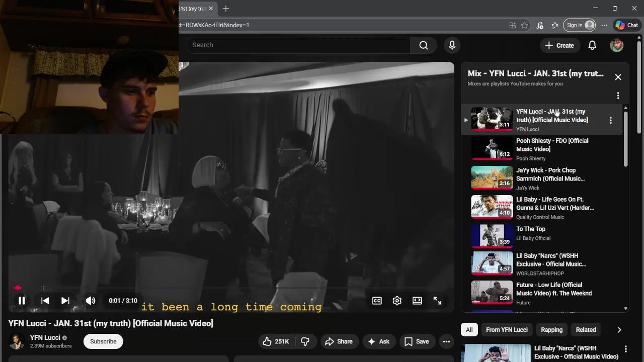Focus the YouTube Search field

298,45
